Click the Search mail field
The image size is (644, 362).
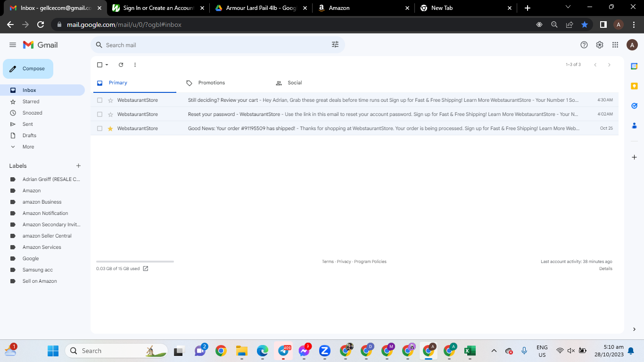[x=217, y=45]
